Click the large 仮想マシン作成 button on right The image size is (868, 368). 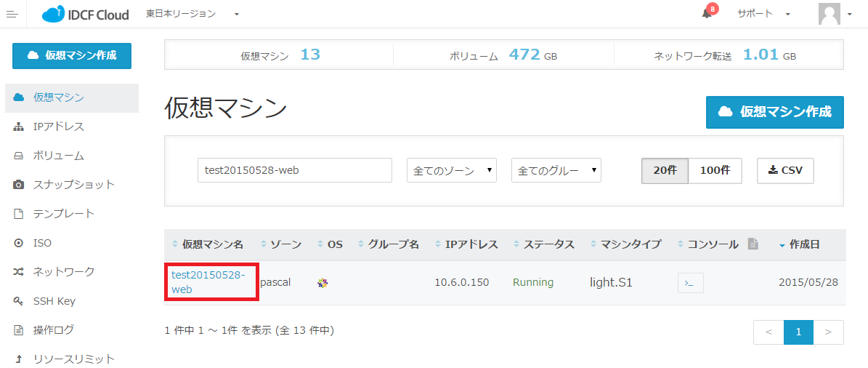(774, 112)
